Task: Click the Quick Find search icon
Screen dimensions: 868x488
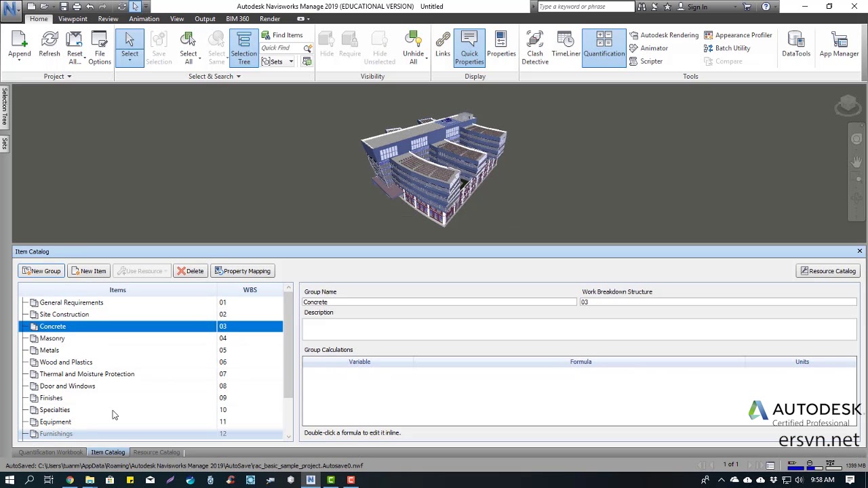Action: click(x=308, y=48)
